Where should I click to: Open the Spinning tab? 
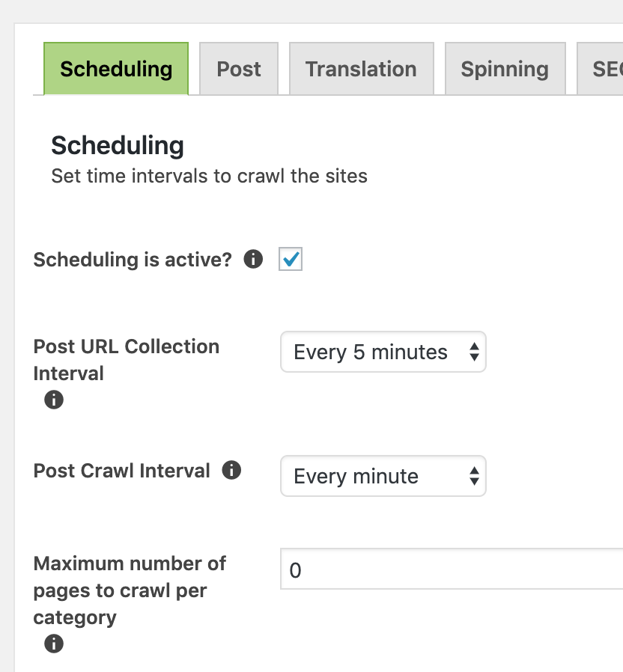pyautogui.click(x=505, y=69)
